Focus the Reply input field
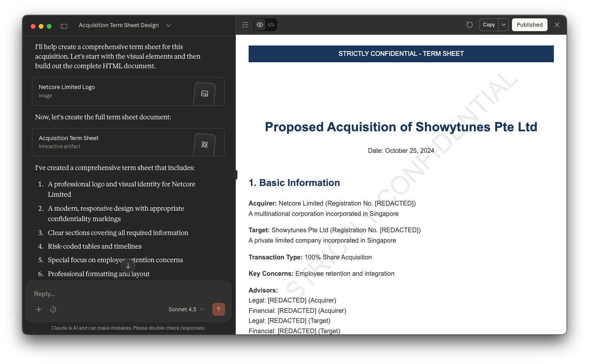Screen dimensions: 589x364 [x=128, y=294]
